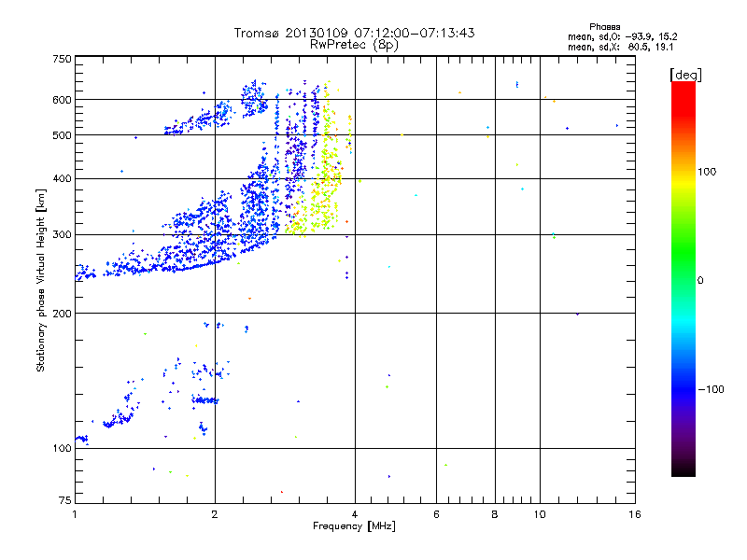Click the '100' height axis tick label
747x560 pixels.
coord(62,448)
